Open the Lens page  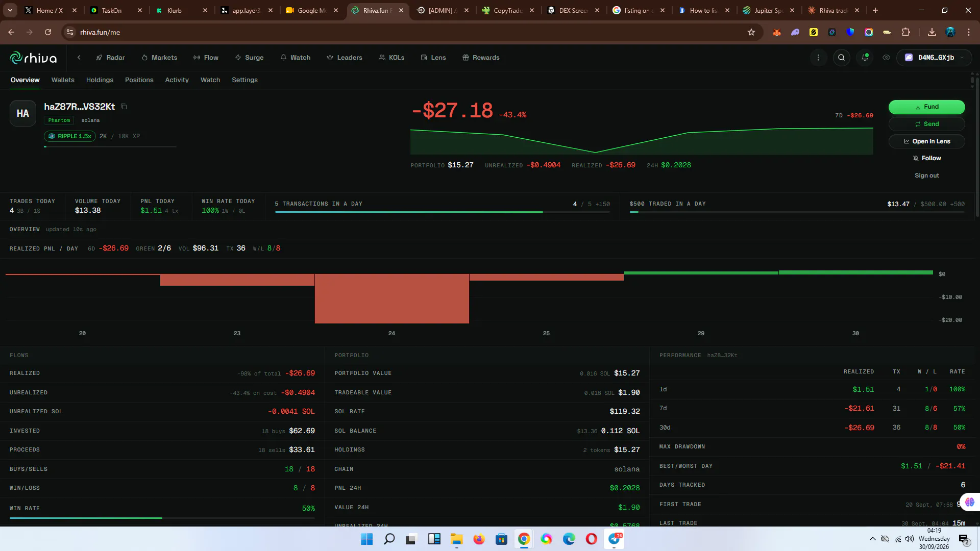433,58
